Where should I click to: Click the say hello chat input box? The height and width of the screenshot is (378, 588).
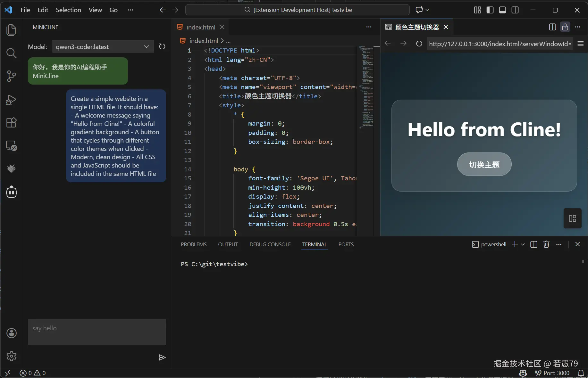(97, 332)
